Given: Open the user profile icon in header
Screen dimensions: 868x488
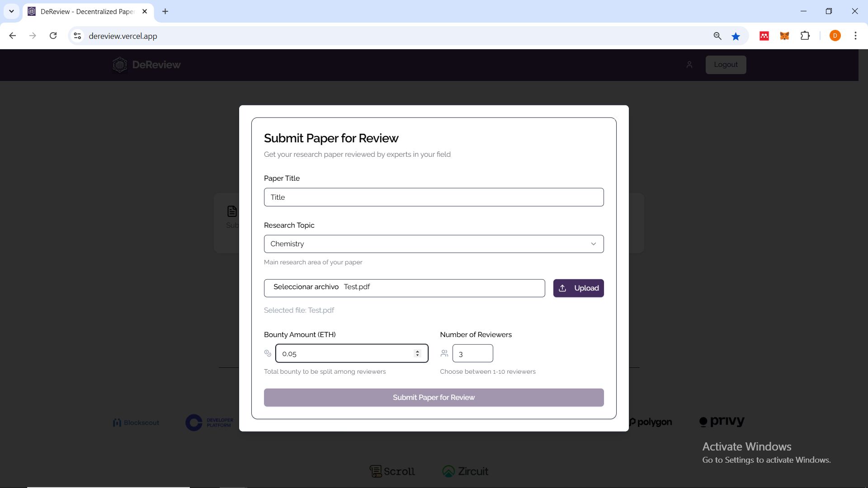Looking at the screenshot, I should coord(689,65).
